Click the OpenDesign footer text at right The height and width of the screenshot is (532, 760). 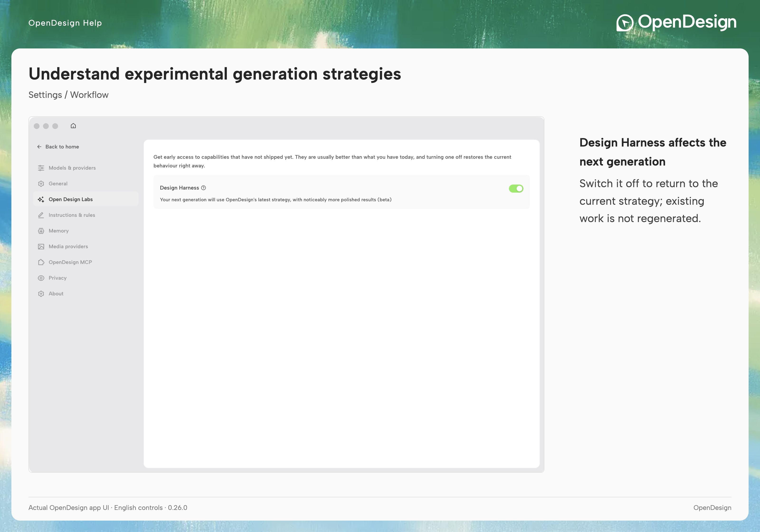[x=712, y=508]
